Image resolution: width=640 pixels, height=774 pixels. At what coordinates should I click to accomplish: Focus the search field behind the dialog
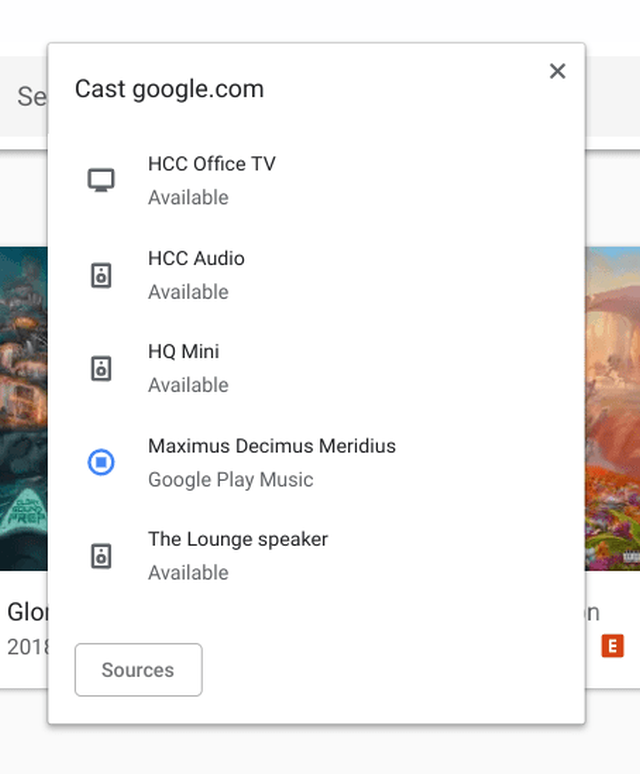tap(30, 96)
